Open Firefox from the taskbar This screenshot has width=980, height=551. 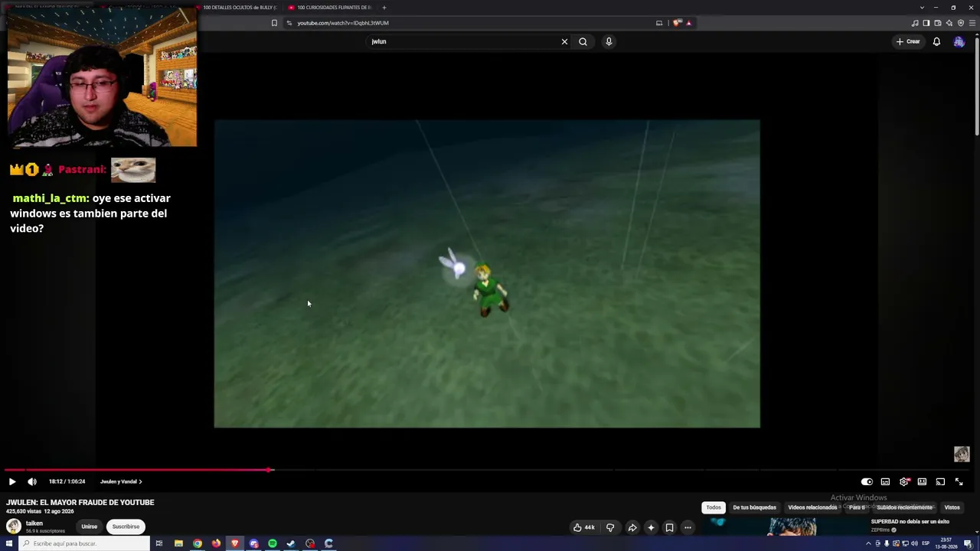pos(216,543)
